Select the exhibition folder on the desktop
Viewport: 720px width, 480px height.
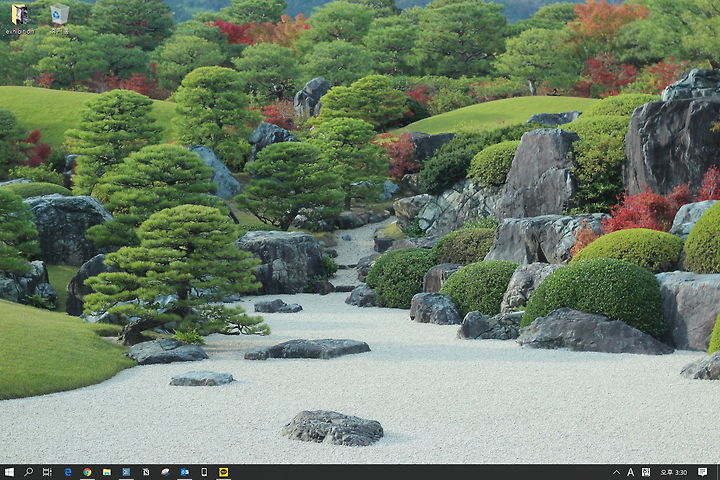coord(20,19)
